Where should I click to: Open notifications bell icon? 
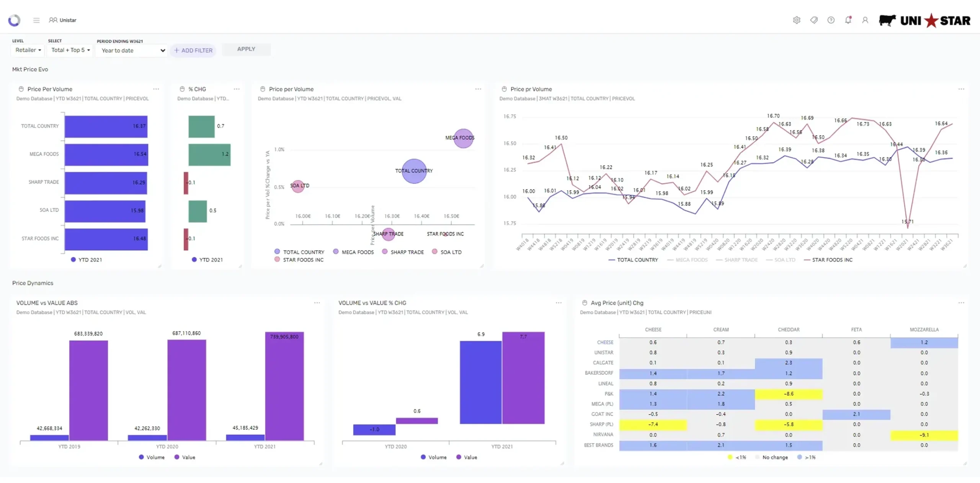coord(848,20)
